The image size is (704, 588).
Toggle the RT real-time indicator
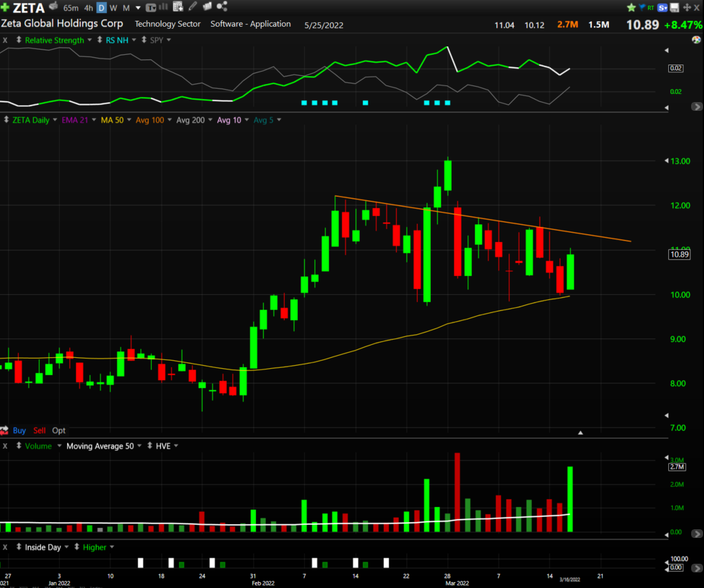[x=651, y=8]
